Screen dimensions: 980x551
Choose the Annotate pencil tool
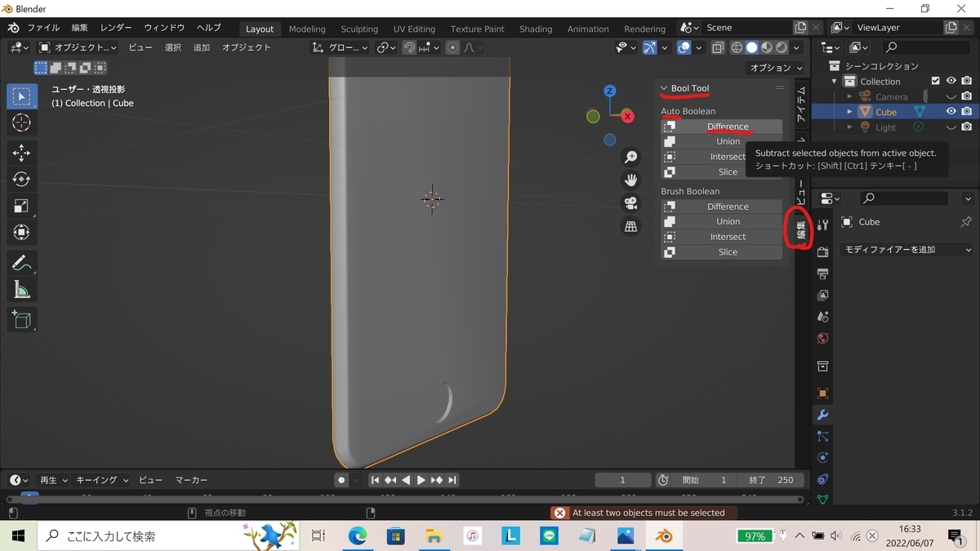[22, 263]
